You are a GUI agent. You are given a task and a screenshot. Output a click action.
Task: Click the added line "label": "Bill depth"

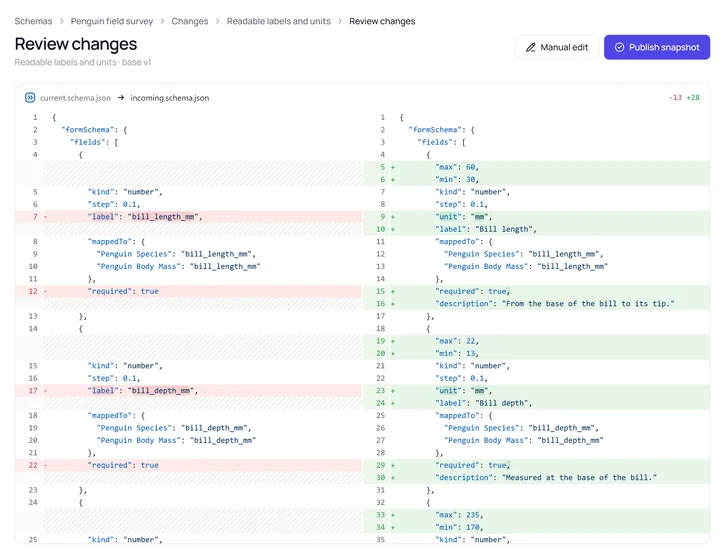tap(536, 403)
